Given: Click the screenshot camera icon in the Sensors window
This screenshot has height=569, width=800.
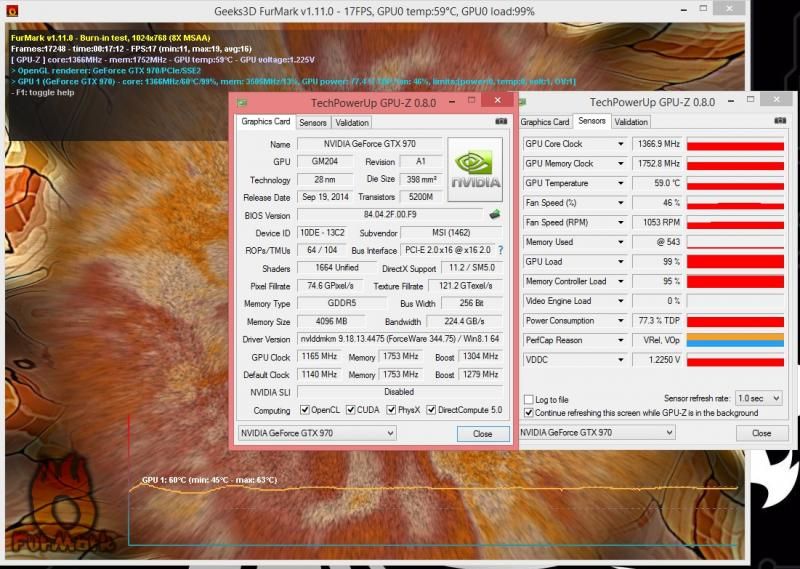Looking at the screenshot, I should [781, 120].
